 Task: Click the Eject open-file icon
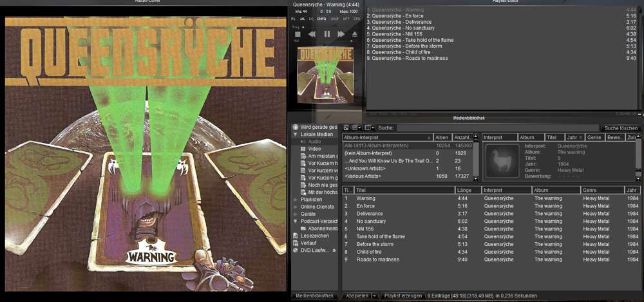click(355, 33)
